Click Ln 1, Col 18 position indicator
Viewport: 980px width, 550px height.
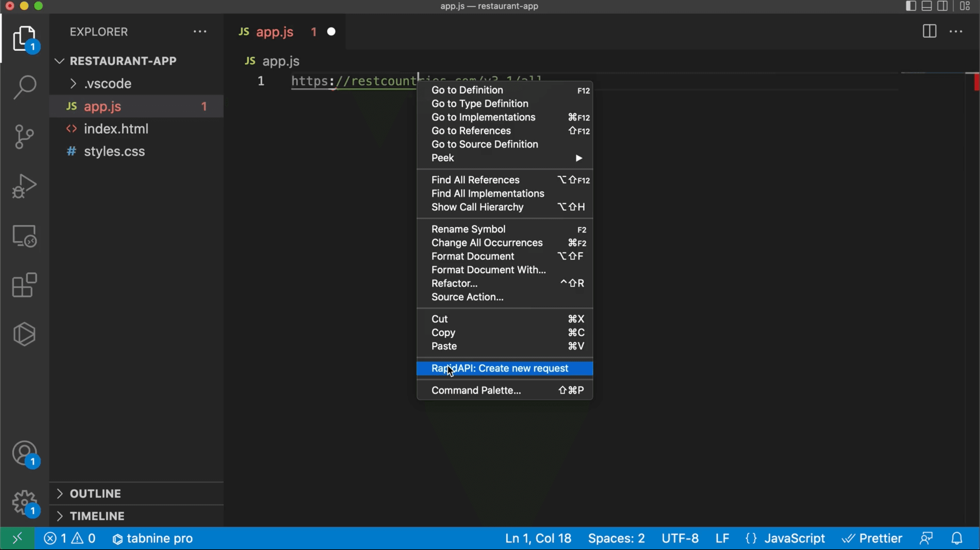click(538, 538)
